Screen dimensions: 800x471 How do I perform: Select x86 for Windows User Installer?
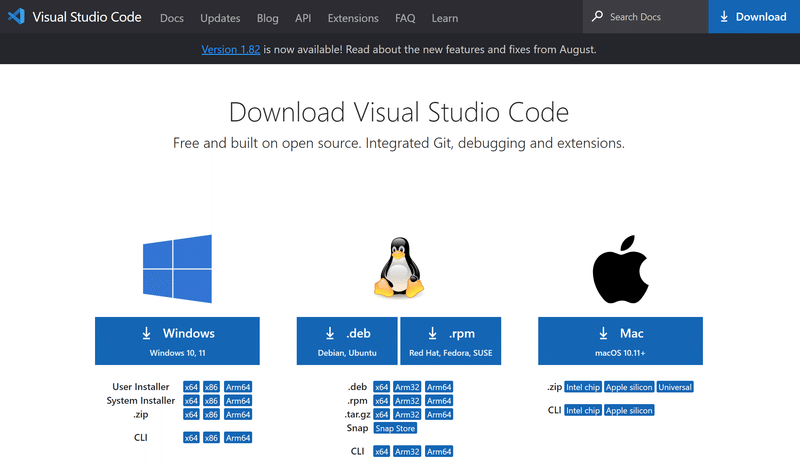coord(211,387)
